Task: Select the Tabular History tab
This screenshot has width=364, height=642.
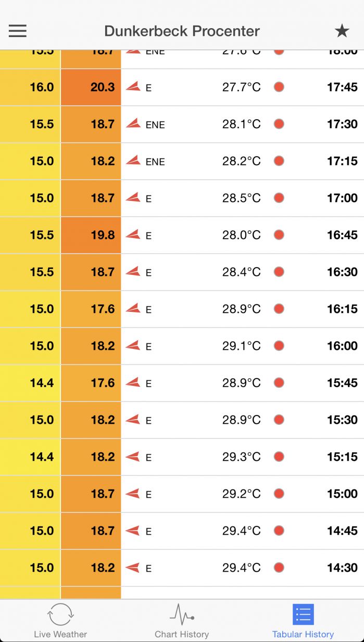Action: (303, 621)
